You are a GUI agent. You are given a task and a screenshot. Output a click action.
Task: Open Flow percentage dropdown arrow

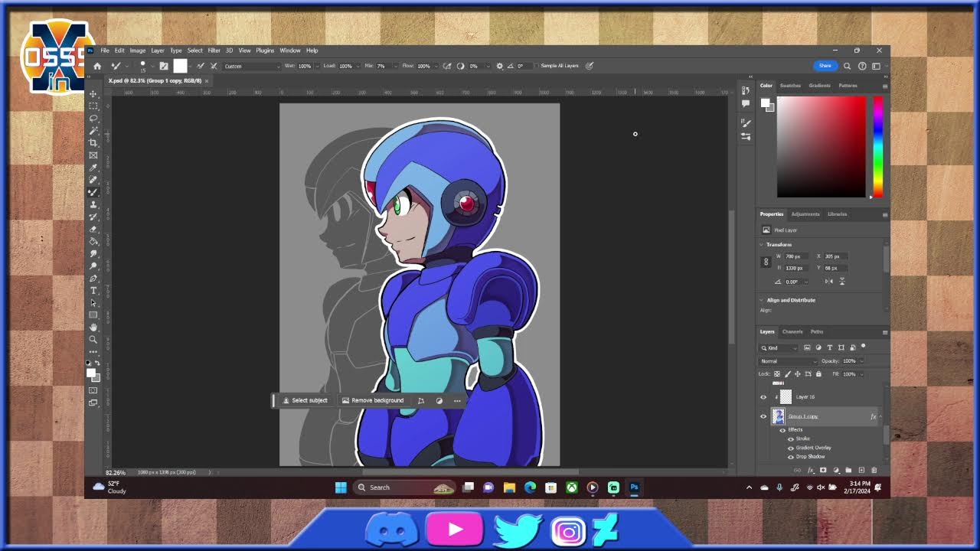(x=436, y=66)
